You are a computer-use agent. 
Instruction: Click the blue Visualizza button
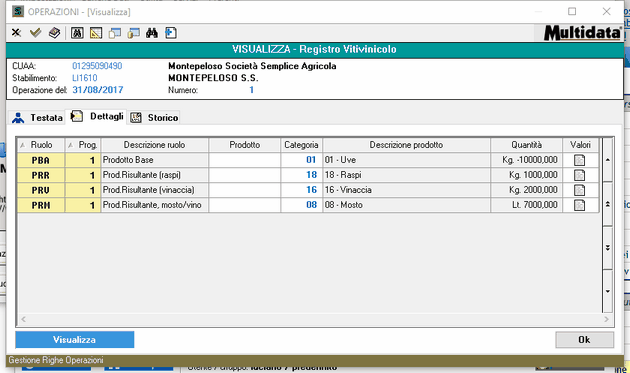pyautogui.click(x=75, y=340)
